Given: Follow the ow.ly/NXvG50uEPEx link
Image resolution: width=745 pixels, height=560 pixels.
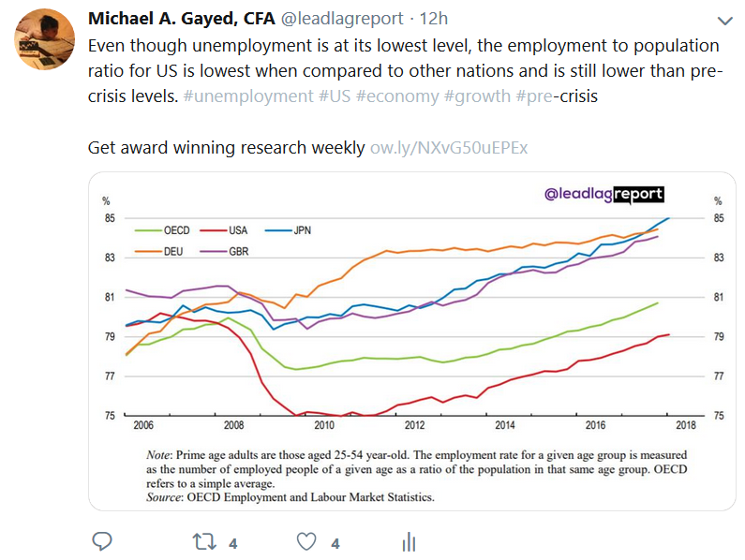Looking at the screenshot, I should tap(449, 148).
